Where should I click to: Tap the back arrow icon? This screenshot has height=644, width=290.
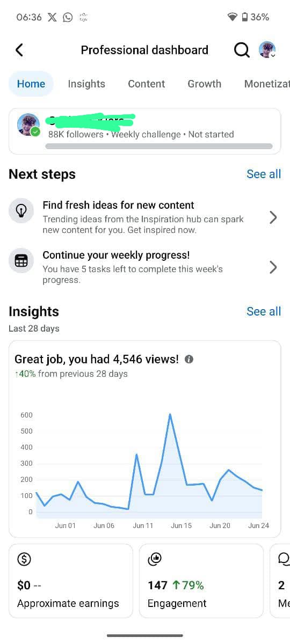point(19,50)
